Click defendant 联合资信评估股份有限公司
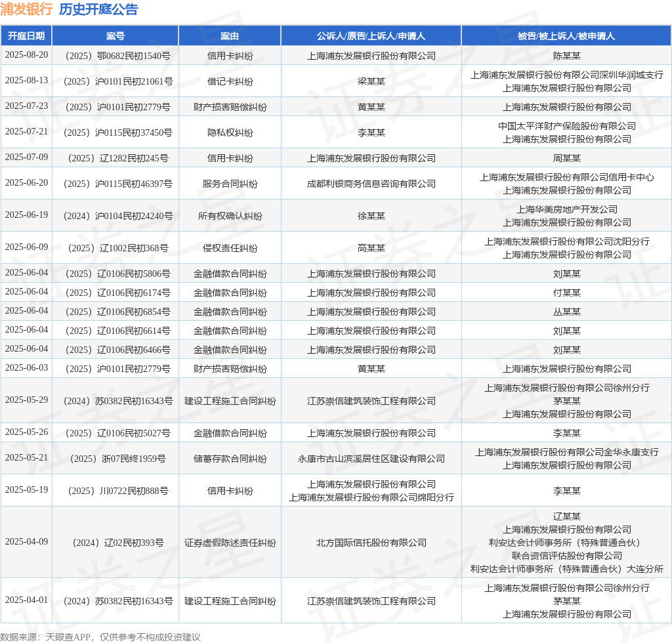This screenshot has height=643, width=672. coord(566,556)
